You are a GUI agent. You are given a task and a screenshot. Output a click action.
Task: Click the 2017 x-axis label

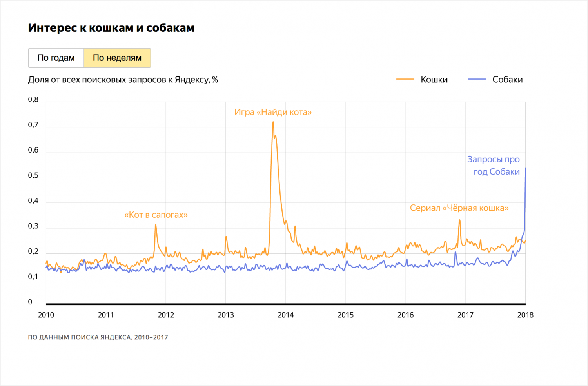(x=465, y=315)
